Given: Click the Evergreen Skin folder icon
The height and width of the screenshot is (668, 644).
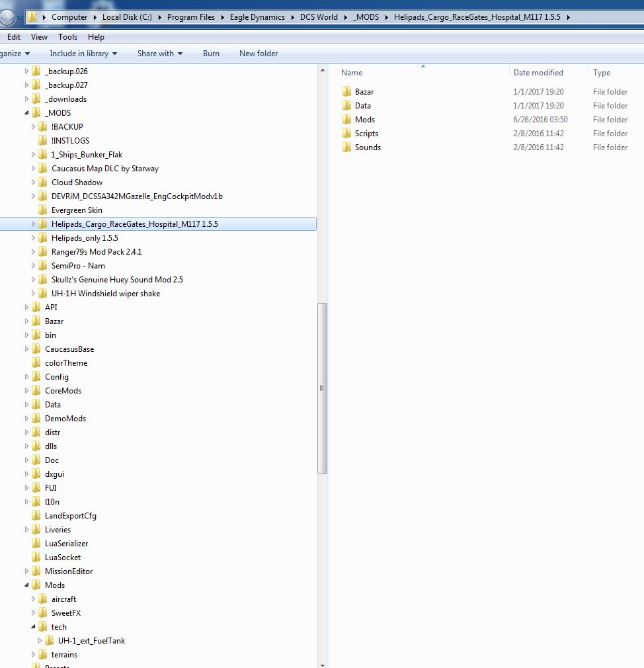Looking at the screenshot, I should pos(42,210).
